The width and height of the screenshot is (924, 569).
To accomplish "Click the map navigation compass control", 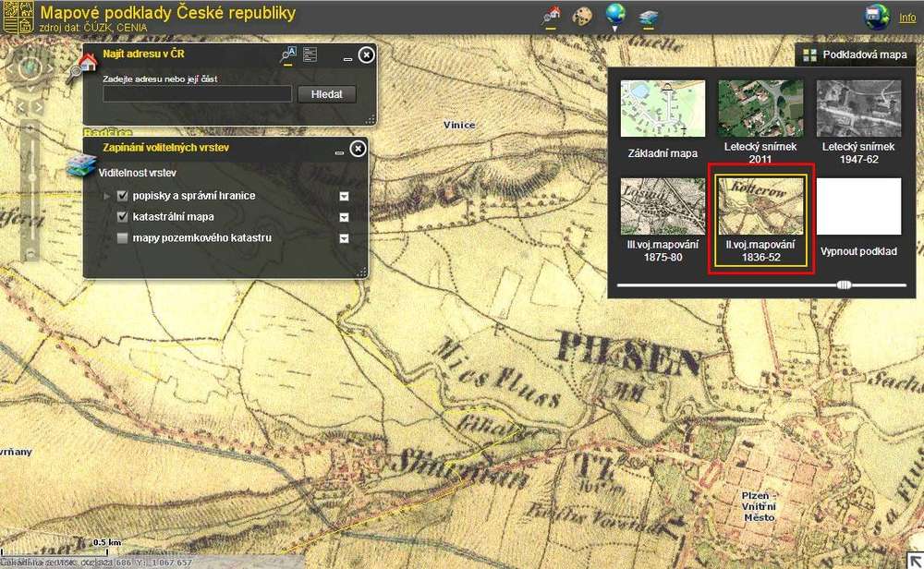I will (x=32, y=69).
